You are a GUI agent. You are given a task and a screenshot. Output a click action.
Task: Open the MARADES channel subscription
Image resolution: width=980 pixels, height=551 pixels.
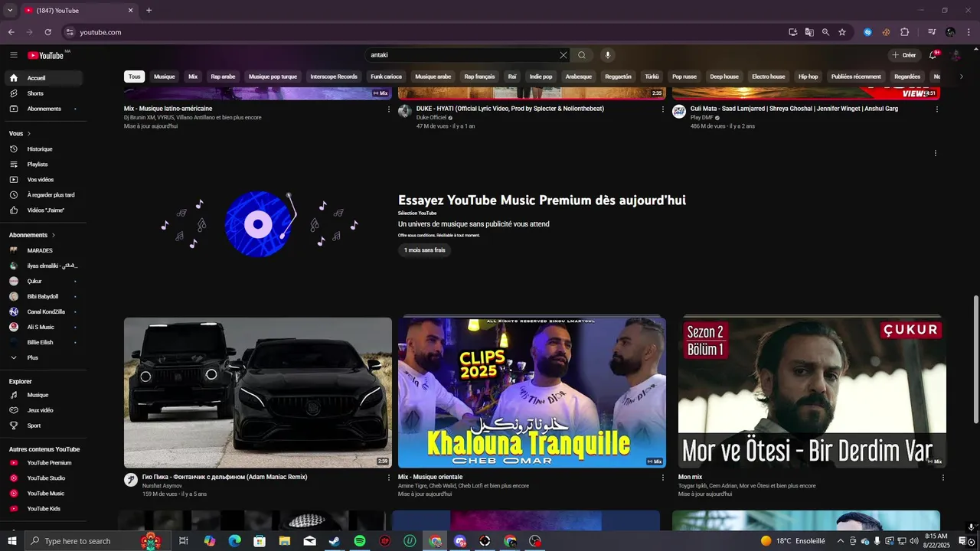43,250
